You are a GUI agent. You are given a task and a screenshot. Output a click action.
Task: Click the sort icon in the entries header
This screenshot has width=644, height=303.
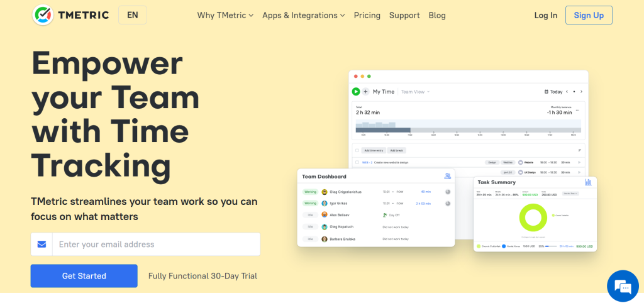tap(580, 150)
